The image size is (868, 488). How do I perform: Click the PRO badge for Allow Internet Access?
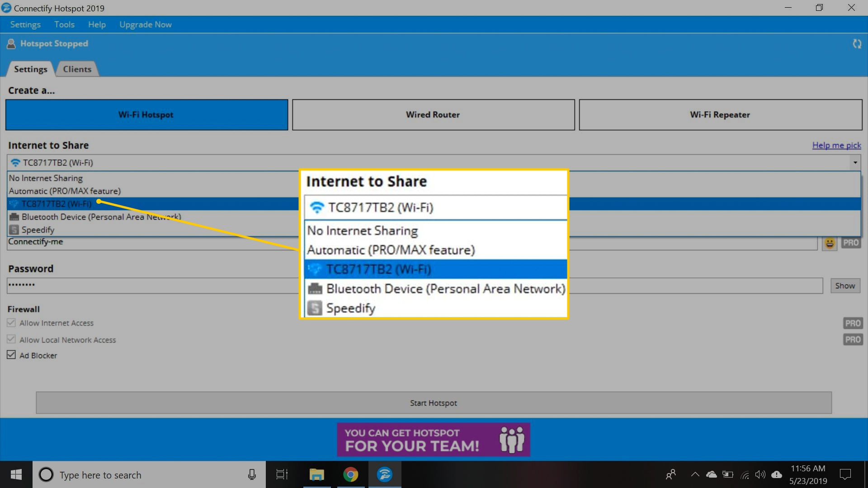(853, 323)
